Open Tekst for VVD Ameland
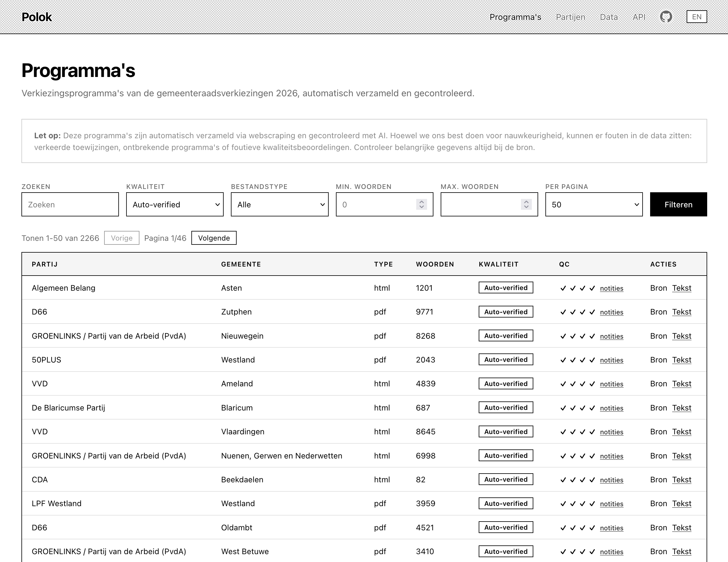This screenshot has width=728, height=562. point(682,384)
